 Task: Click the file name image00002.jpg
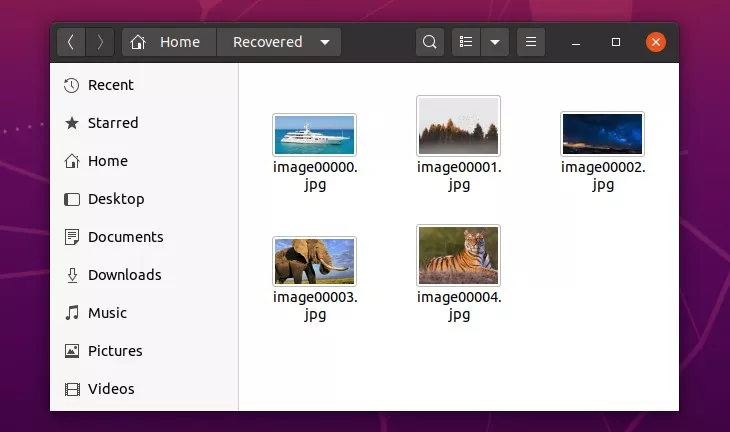(603, 176)
